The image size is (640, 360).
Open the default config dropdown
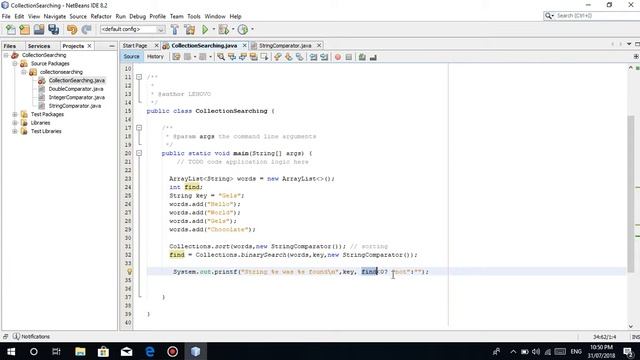133,29
